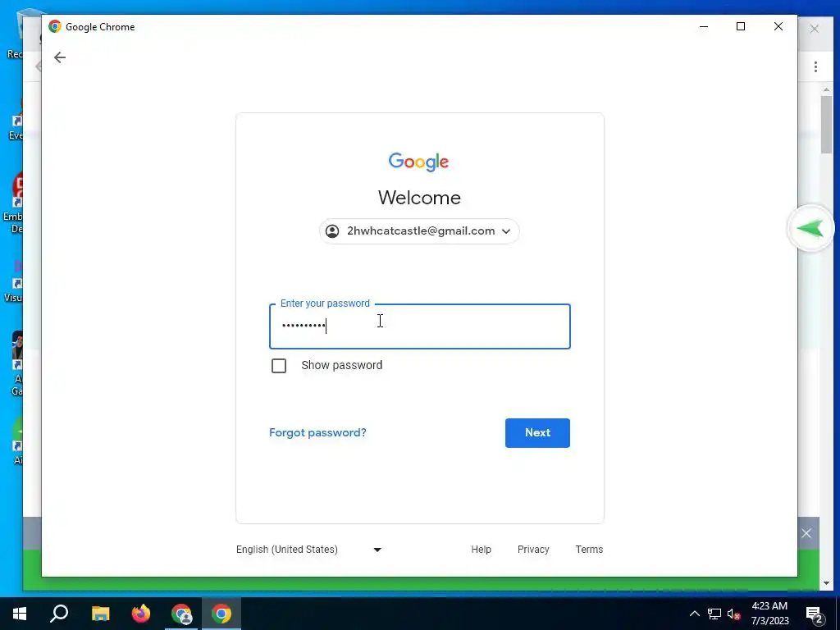The image size is (840, 630).
Task: Open the taskbar Search magnifier
Action: coord(59,614)
